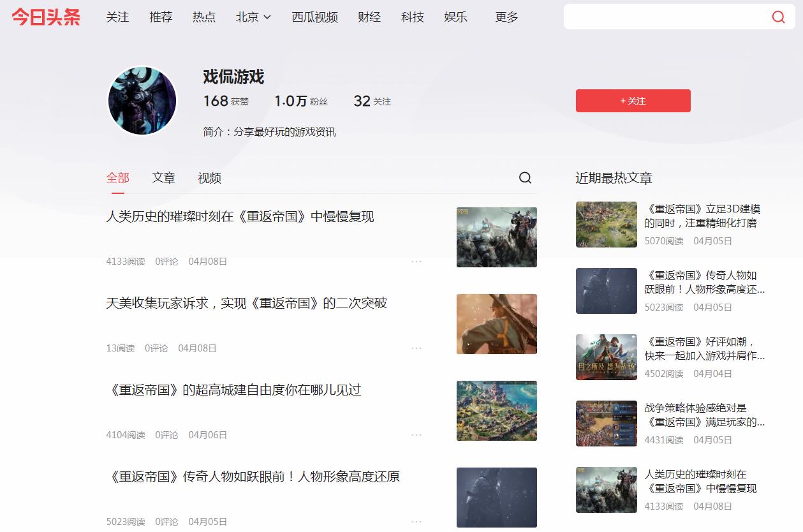Click the 戏侃游戏 profile avatar
Viewport: 803px width, 532px height.
[x=142, y=101]
